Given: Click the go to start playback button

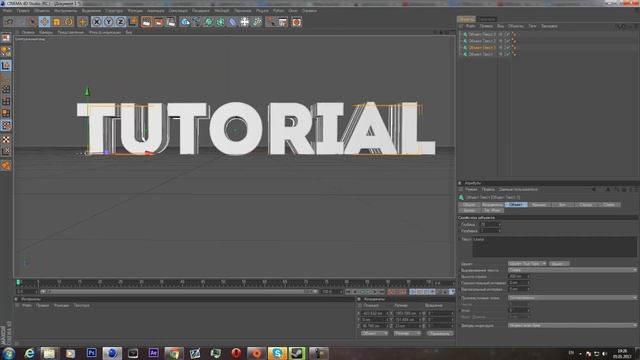Looking at the screenshot, I should coord(348,291).
